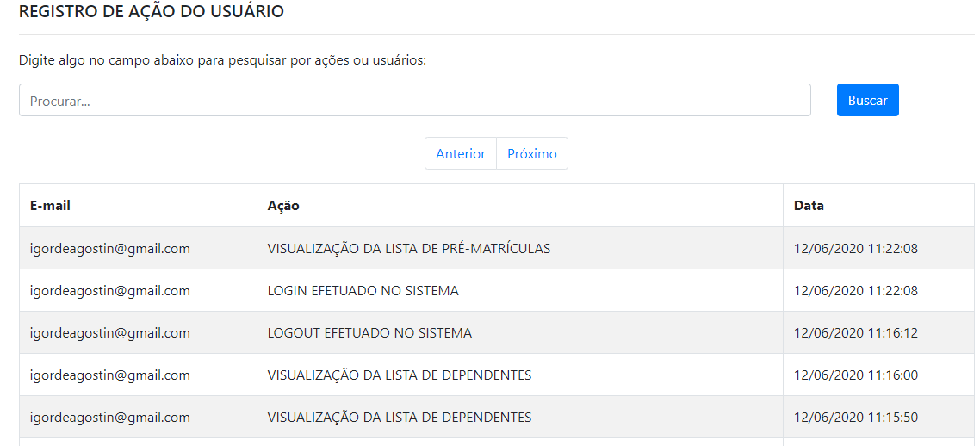Select email in the first table row
Viewport: 980px width, 446px height.
tap(109, 249)
